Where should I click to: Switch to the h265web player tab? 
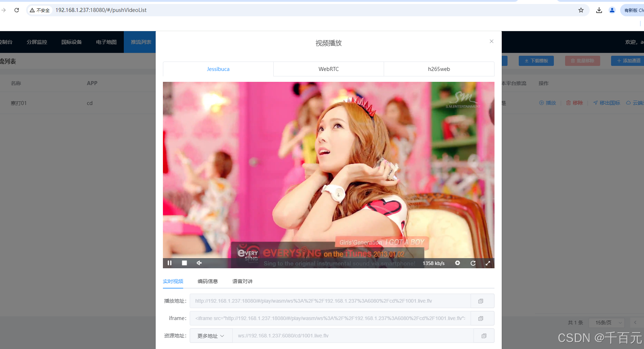(x=439, y=69)
